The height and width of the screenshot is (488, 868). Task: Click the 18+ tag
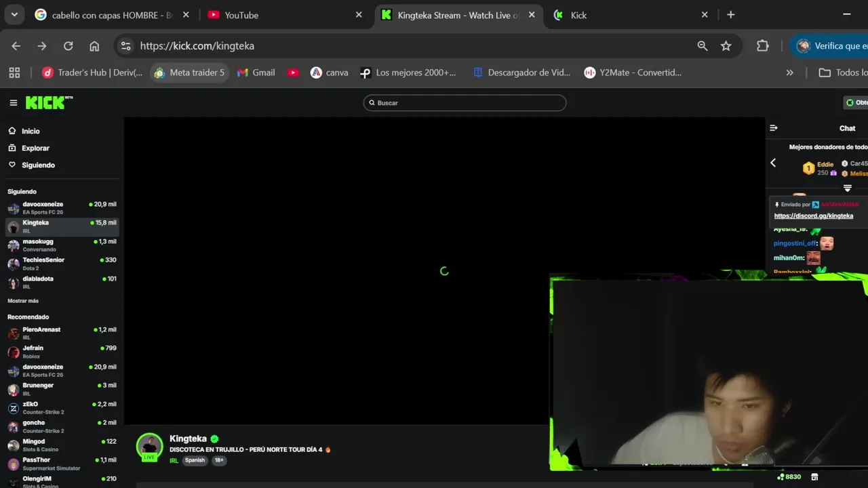click(218, 460)
